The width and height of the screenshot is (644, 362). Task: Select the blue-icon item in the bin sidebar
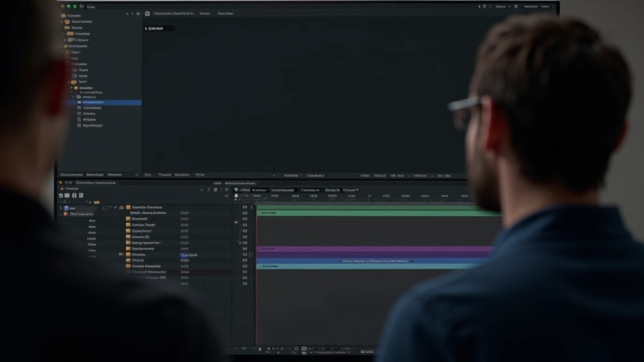coord(69,208)
